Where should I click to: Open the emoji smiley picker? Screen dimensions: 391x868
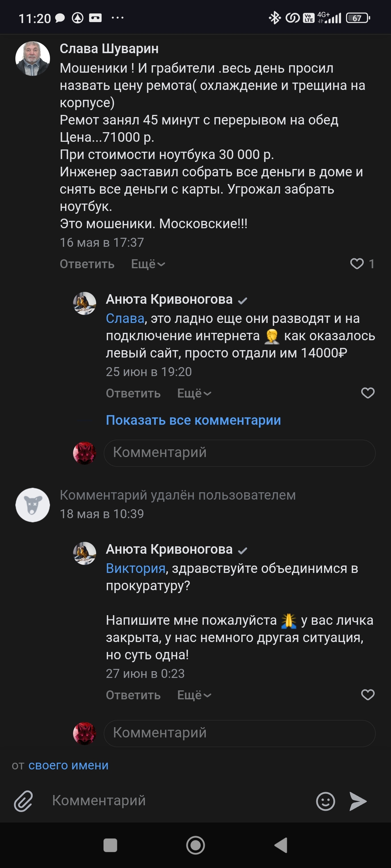[325, 801]
